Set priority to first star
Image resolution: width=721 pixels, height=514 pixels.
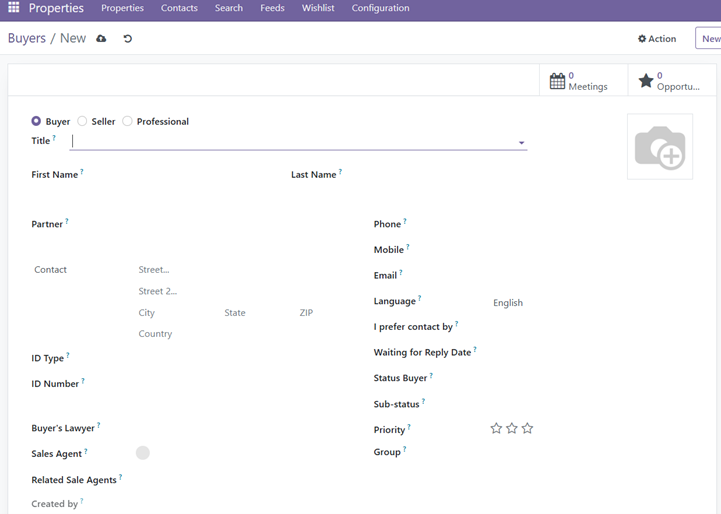(x=496, y=429)
